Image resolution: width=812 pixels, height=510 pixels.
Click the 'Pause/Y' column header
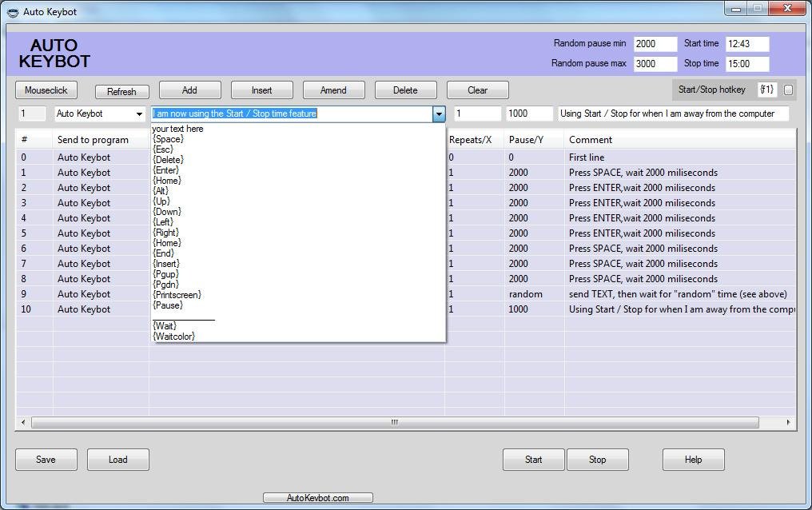tap(533, 140)
